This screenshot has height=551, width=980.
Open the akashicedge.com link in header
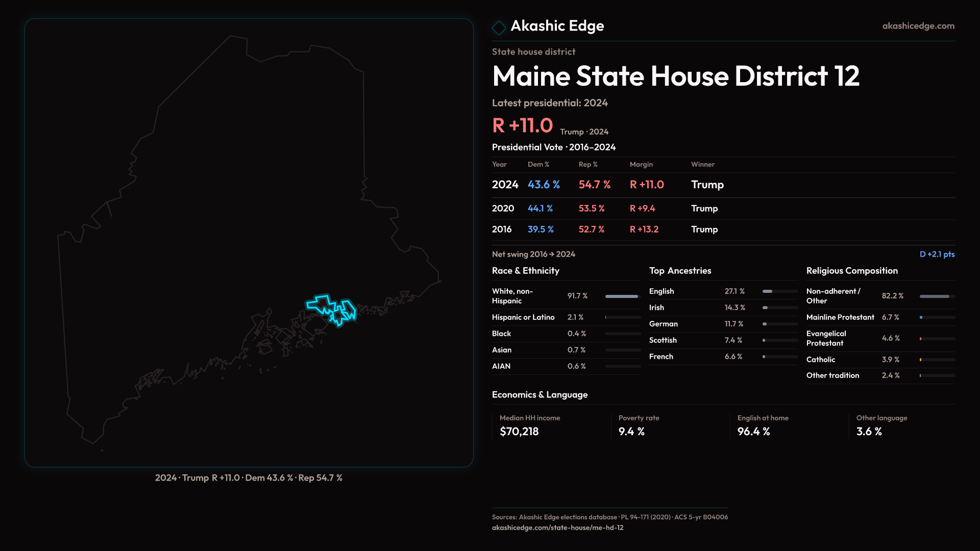(918, 26)
